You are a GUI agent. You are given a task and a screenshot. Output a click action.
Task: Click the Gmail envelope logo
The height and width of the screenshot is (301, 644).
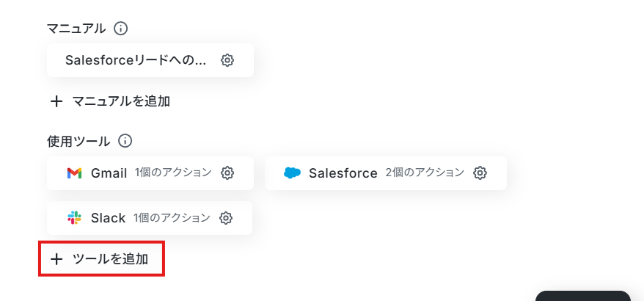click(x=74, y=173)
